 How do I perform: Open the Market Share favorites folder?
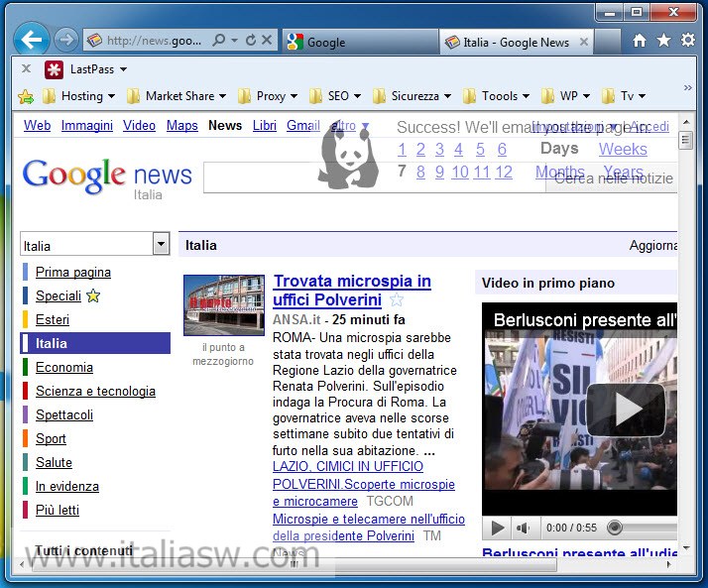177,96
